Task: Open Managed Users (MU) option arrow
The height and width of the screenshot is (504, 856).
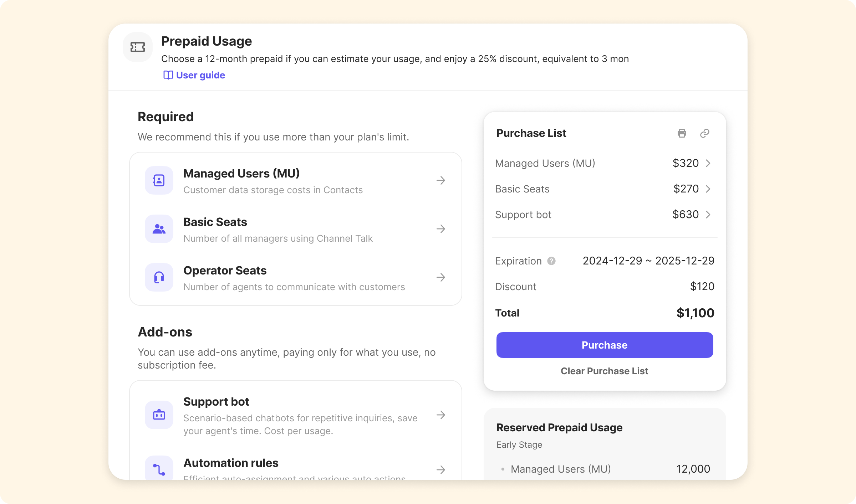Action: point(441,180)
